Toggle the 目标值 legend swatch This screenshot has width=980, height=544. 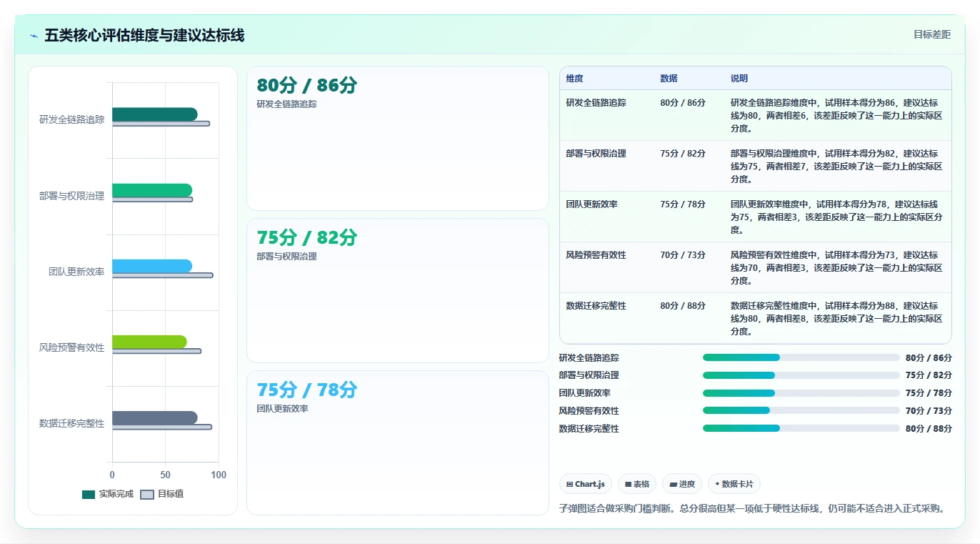pyautogui.click(x=147, y=494)
